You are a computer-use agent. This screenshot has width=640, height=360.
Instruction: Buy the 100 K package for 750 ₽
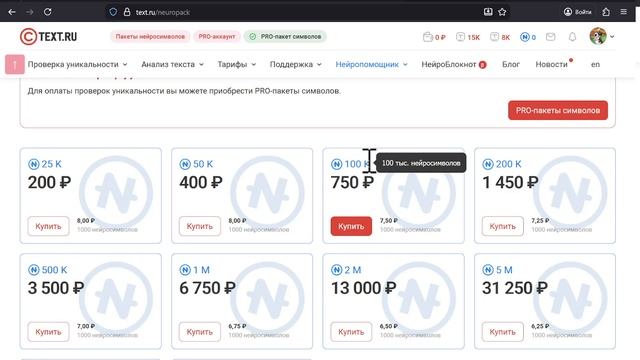pos(351,226)
